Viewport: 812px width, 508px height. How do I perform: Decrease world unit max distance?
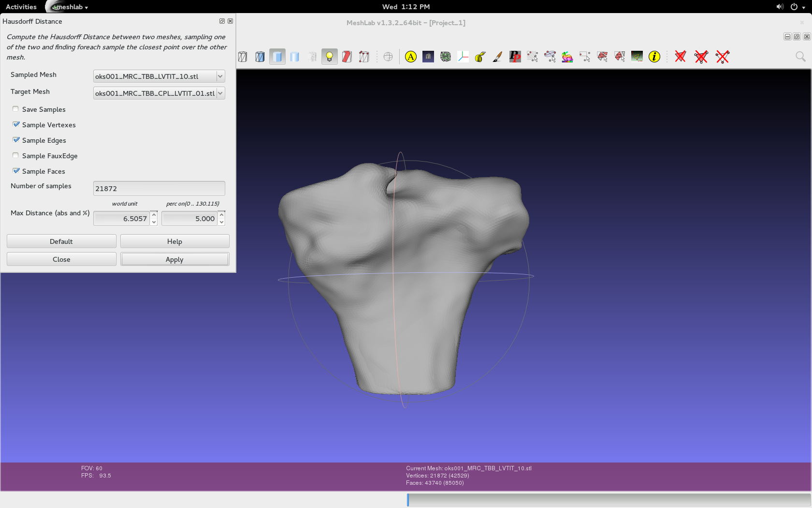154,222
